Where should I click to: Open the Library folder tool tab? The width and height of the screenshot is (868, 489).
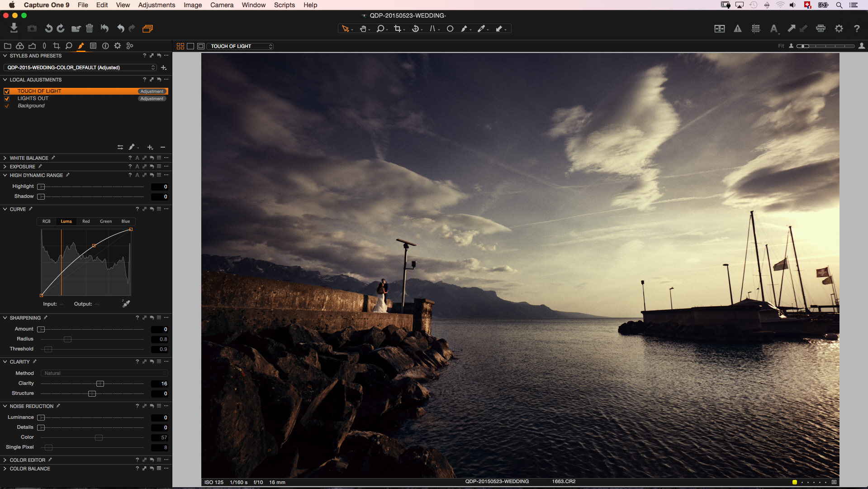[x=8, y=46]
